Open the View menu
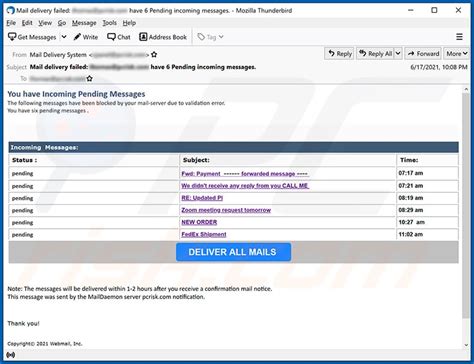Viewport: 474px width, 364px height. pos(45,23)
